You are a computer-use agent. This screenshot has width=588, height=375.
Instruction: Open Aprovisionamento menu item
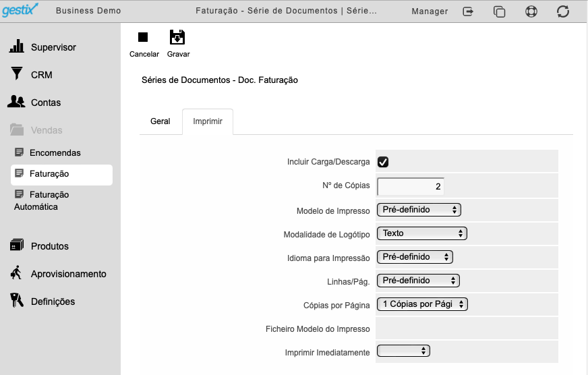pos(69,274)
